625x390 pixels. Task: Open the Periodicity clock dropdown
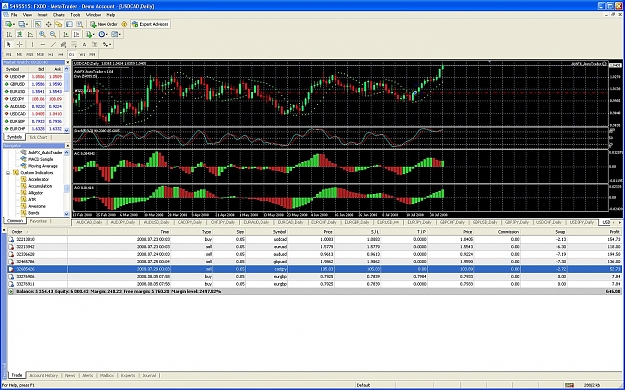coord(103,34)
